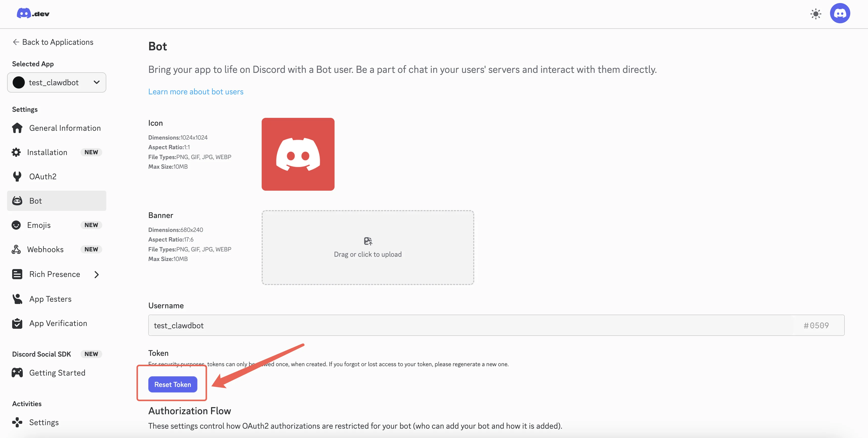Click the Emojis smiley icon
The image size is (868, 438).
[16, 225]
